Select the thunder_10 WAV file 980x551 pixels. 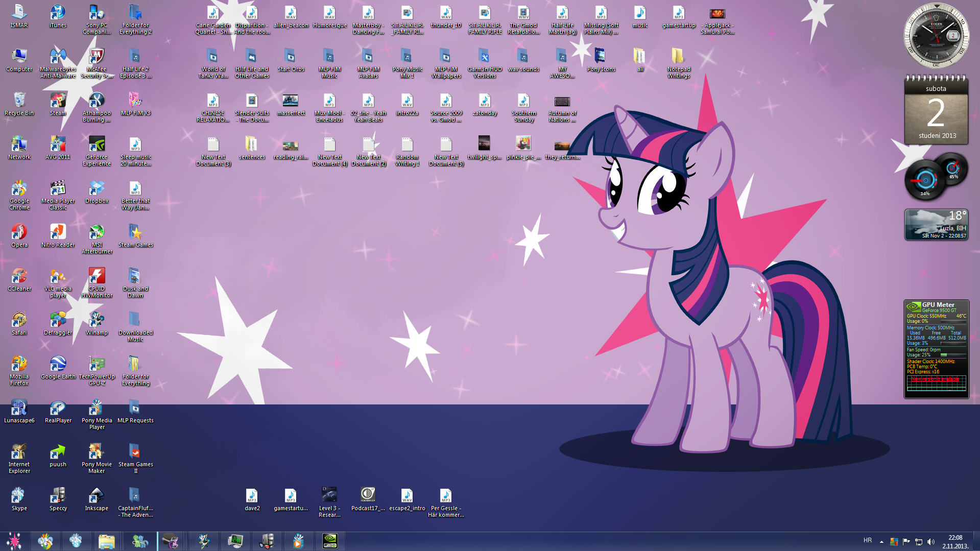pos(446,17)
